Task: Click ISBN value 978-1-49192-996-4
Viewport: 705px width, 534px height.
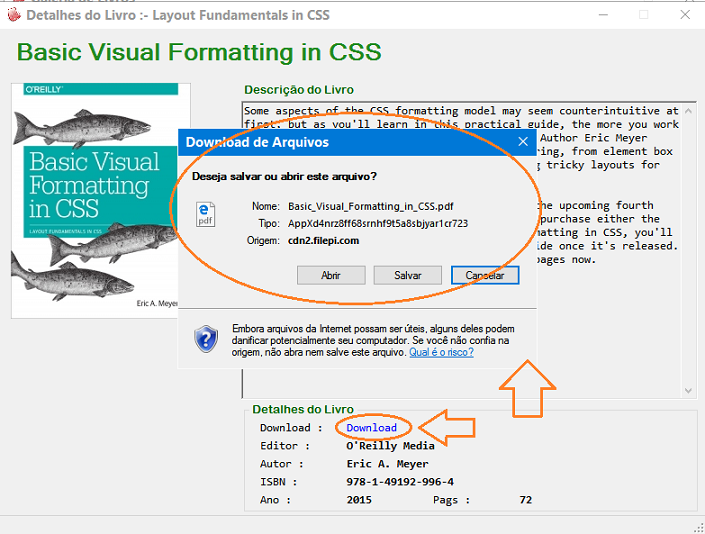Action: point(400,482)
